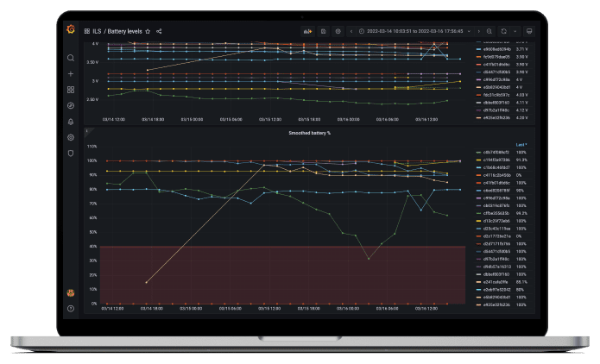Screen dimensions: 600x364
Task: Shift the time range backward
Action: tap(351, 31)
